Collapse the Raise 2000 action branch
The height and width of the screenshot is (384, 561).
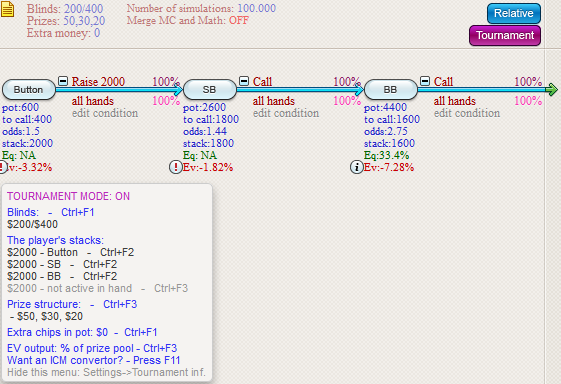[x=63, y=81]
